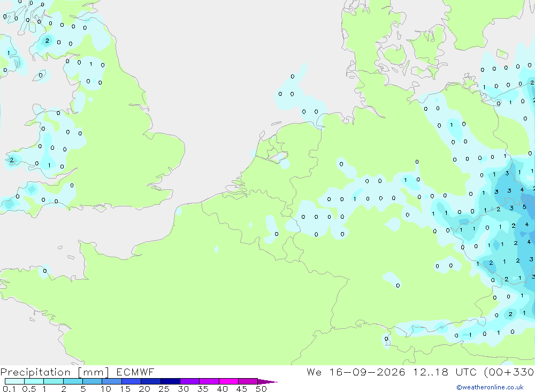
Task: Select the legend swatch between 2 and 5
Action: click(73, 381)
